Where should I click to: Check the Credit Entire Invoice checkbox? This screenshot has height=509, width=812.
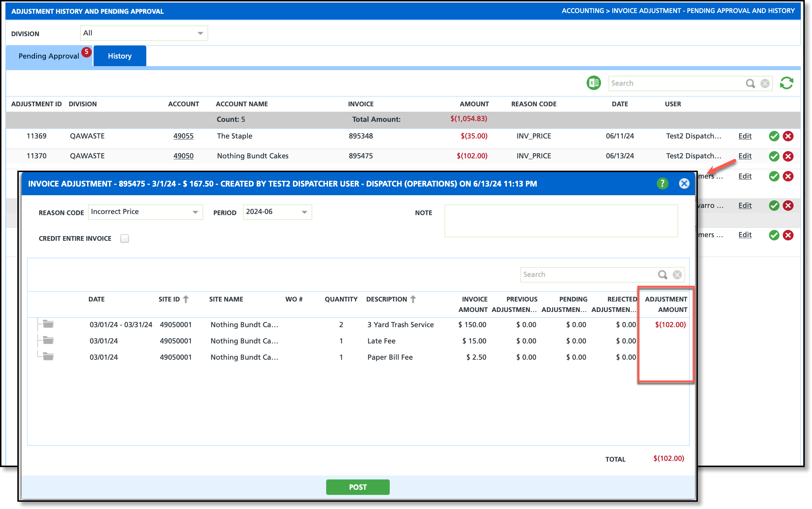pos(125,239)
